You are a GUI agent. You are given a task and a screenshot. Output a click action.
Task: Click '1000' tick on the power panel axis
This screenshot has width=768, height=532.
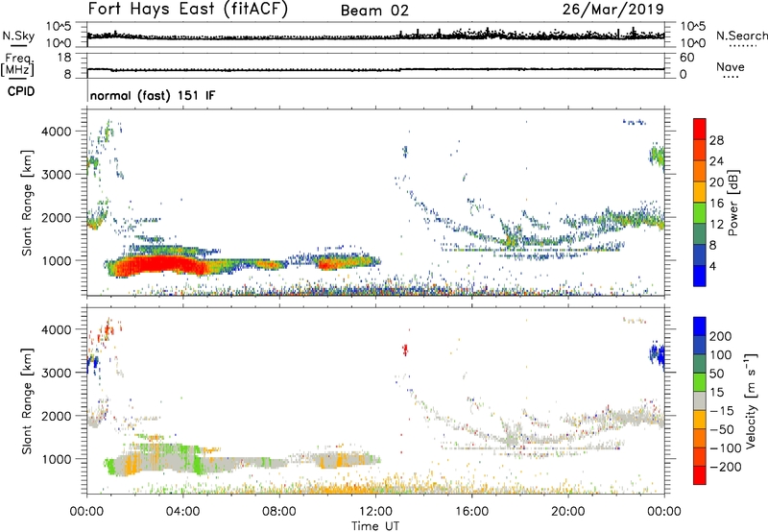point(57,260)
